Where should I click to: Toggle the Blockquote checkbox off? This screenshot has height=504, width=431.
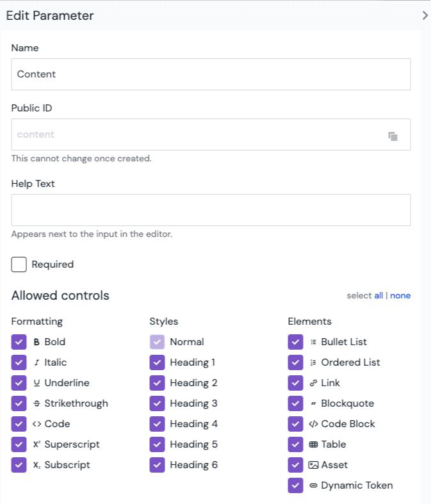pos(295,403)
